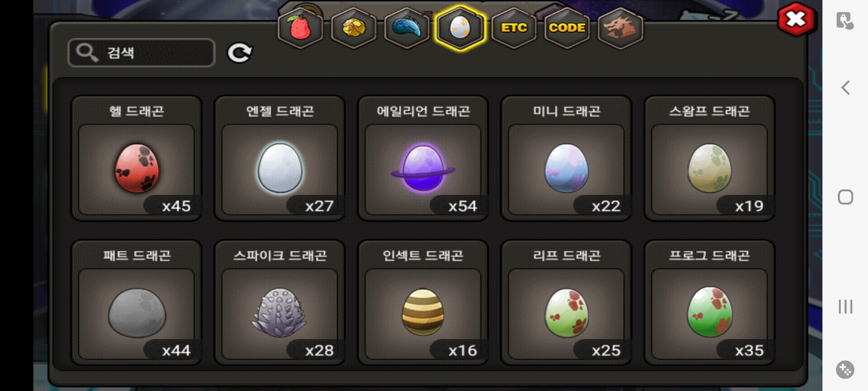Open the CODE category tab
The height and width of the screenshot is (391, 868).
(567, 28)
